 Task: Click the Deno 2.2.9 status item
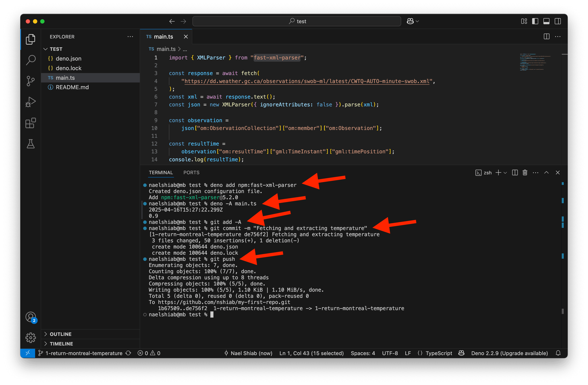[x=509, y=353]
